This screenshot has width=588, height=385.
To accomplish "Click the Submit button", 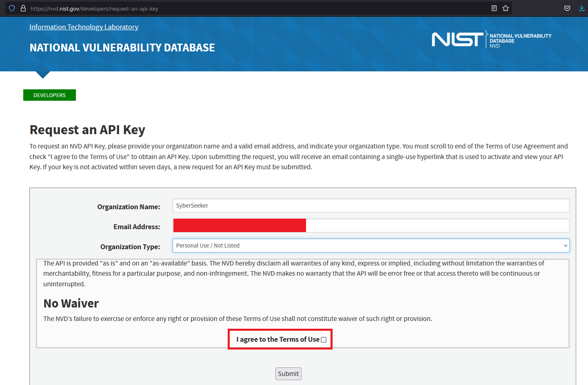I will (288, 374).
